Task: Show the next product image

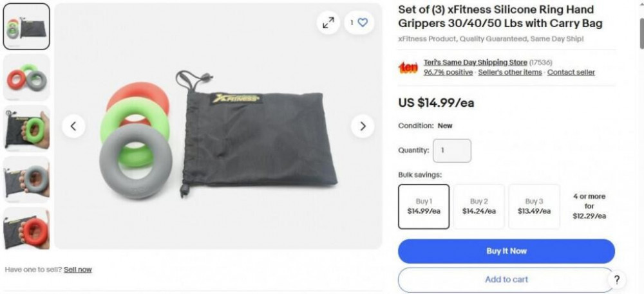Action: [363, 126]
